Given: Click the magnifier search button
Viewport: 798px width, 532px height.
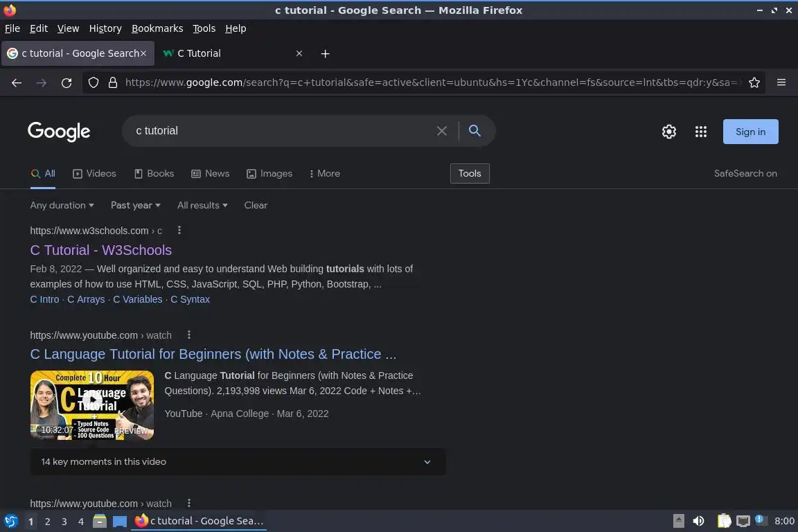Looking at the screenshot, I should pyautogui.click(x=475, y=131).
